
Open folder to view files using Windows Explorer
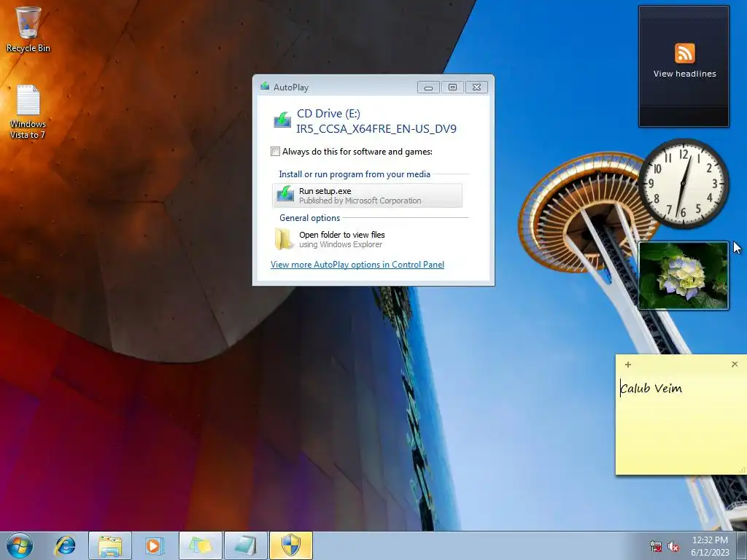[368, 239]
